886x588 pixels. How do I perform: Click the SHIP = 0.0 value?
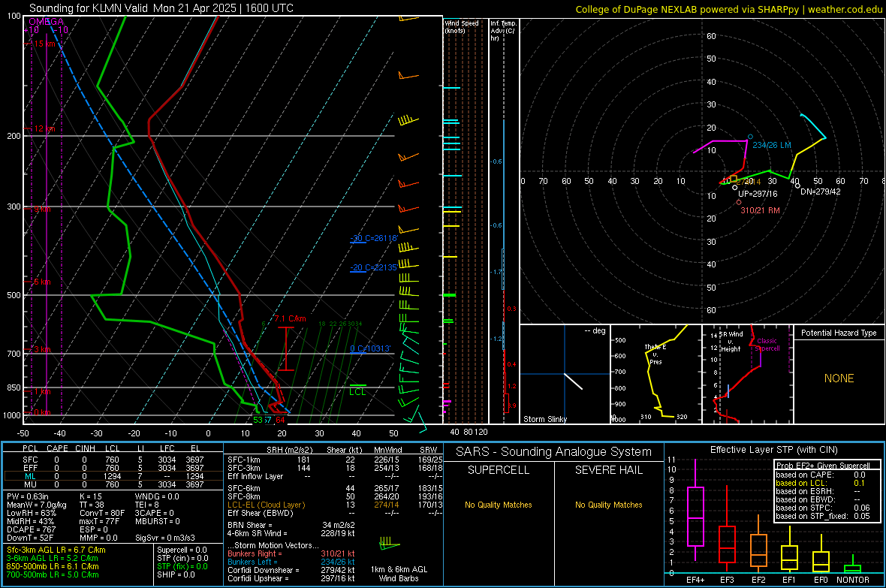[x=176, y=574]
